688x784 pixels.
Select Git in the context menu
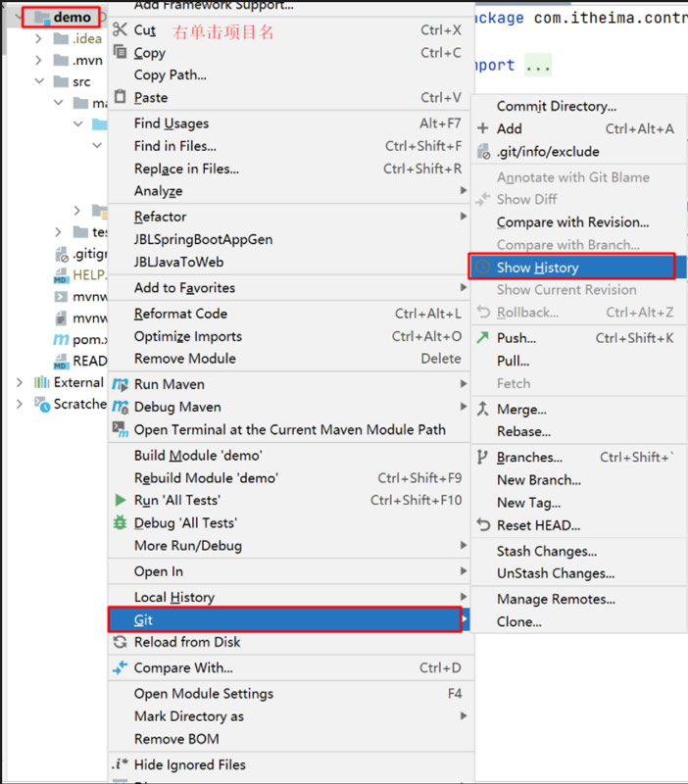pos(289,619)
